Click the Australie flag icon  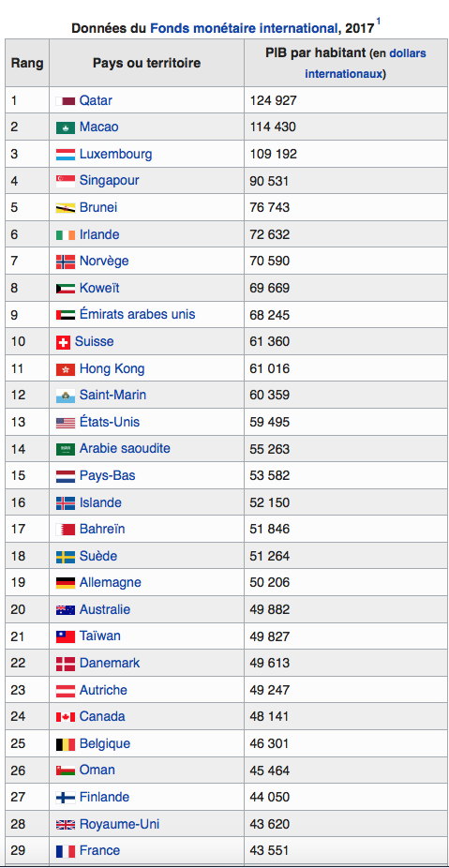pyautogui.click(x=66, y=610)
